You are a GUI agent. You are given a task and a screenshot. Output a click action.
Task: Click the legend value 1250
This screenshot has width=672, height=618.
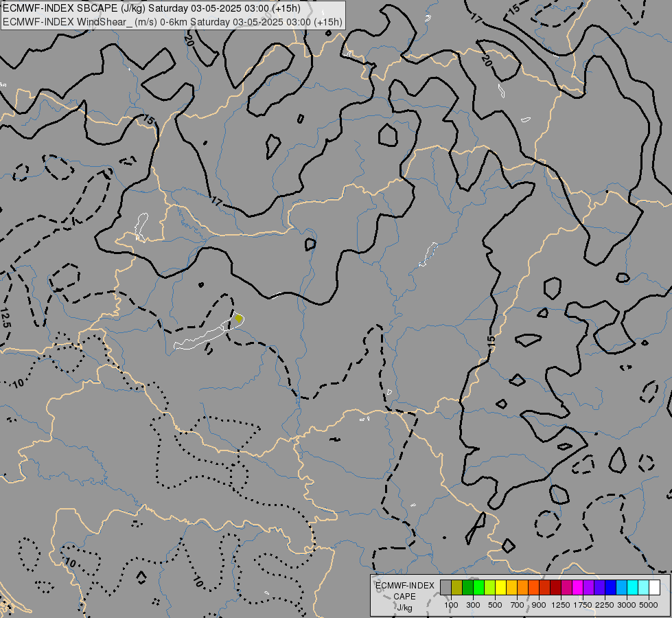(x=561, y=605)
